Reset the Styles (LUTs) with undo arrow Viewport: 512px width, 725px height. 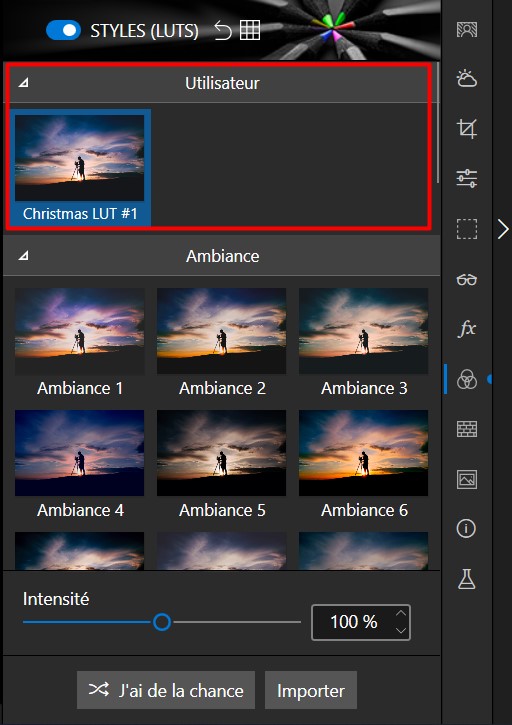[223, 31]
